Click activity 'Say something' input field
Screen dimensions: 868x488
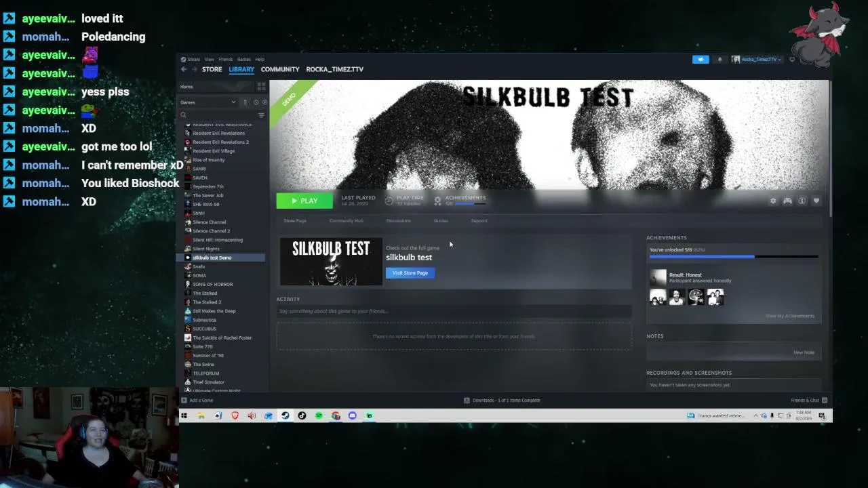(x=454, y=311)
